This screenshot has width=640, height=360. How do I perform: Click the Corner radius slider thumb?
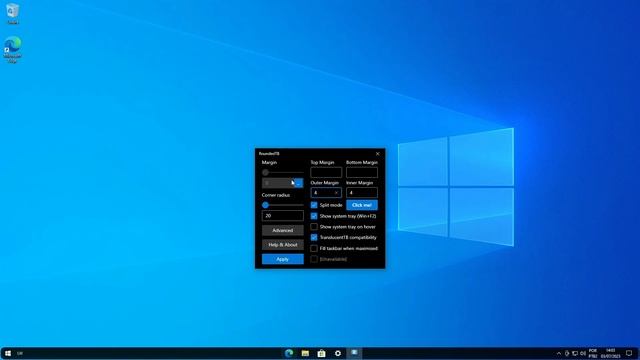[x=266, y=205]
